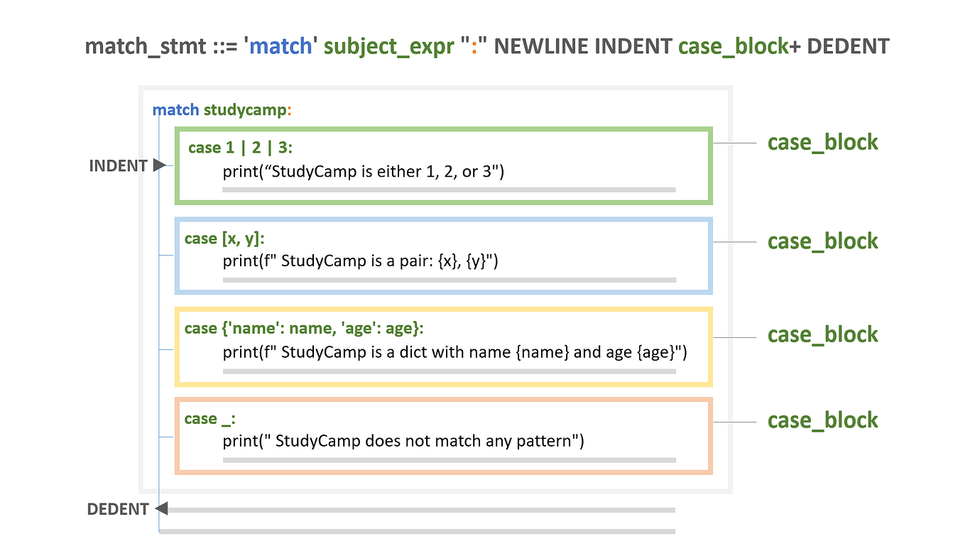
Task: Click the case_block label beside the yellow box
Action: pyautogui.click(x=822, y=334)
